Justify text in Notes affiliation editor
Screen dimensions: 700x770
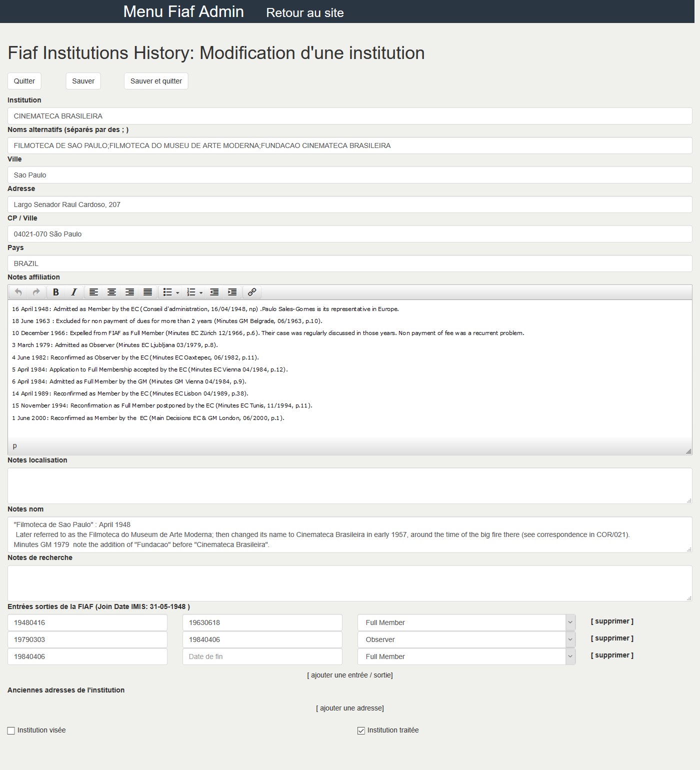click(147, 292)
